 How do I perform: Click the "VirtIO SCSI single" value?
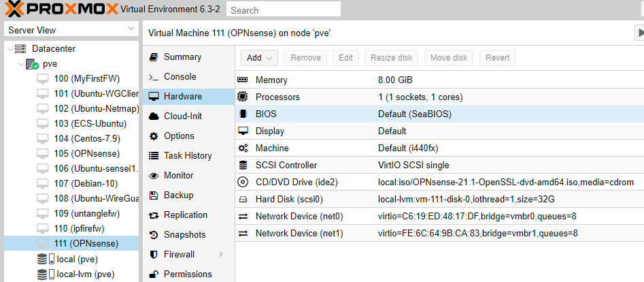click(x=413, y=166)
